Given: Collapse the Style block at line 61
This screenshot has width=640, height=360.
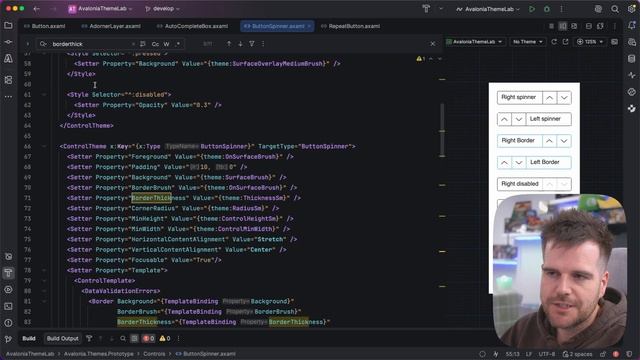Looking at the screenshot, I should (44, 94).
